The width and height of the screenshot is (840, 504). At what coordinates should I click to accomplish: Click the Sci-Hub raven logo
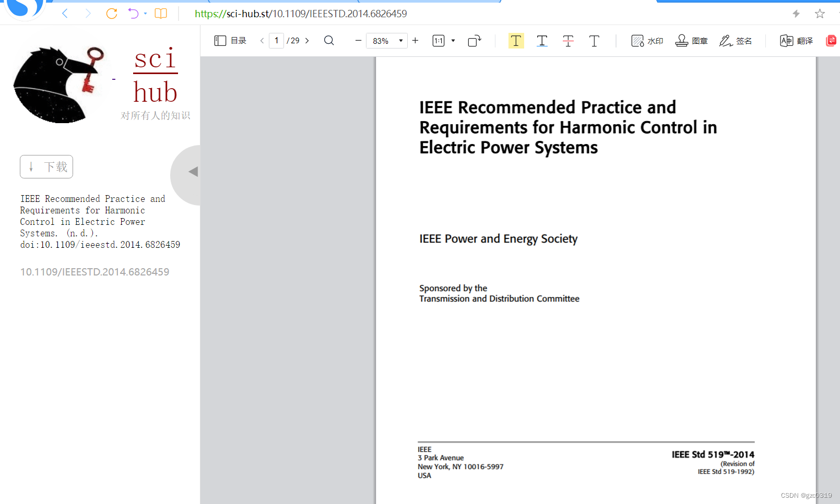pos(59,85)
